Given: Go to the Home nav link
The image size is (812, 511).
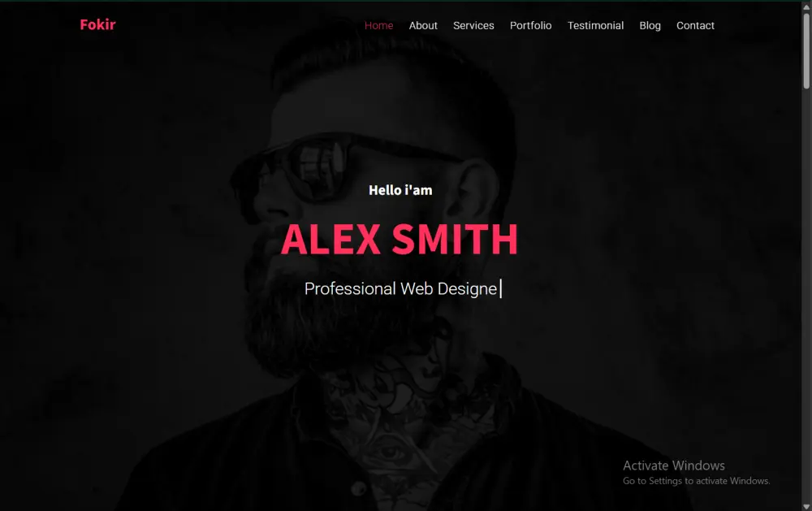Looking at the screenshot, I should tap(378, 25).
